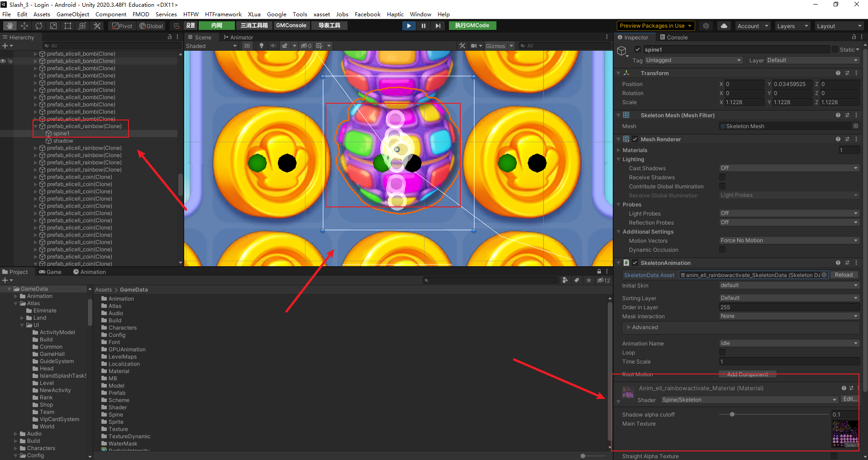Open the Tag dropdown showing Untagged
The width and height of the screenshot is (868, 460).
tap(693, 60)
